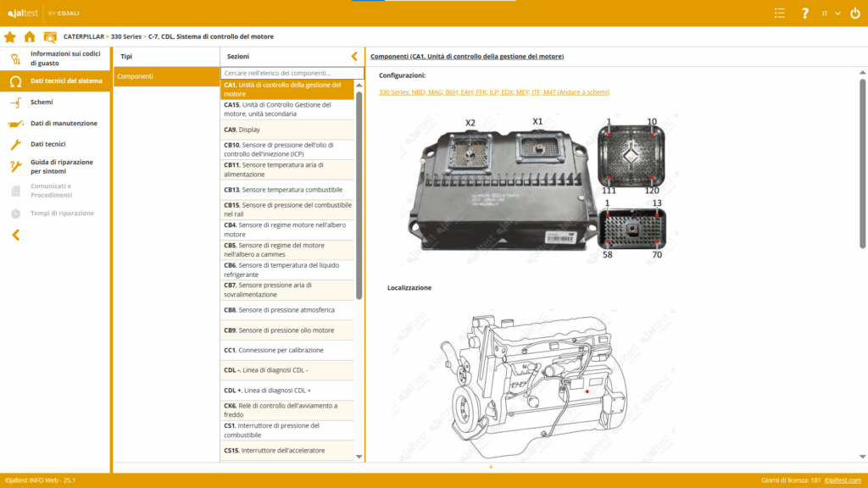
Task: Click the repair guide wrench icon
Action: [15, 167]
